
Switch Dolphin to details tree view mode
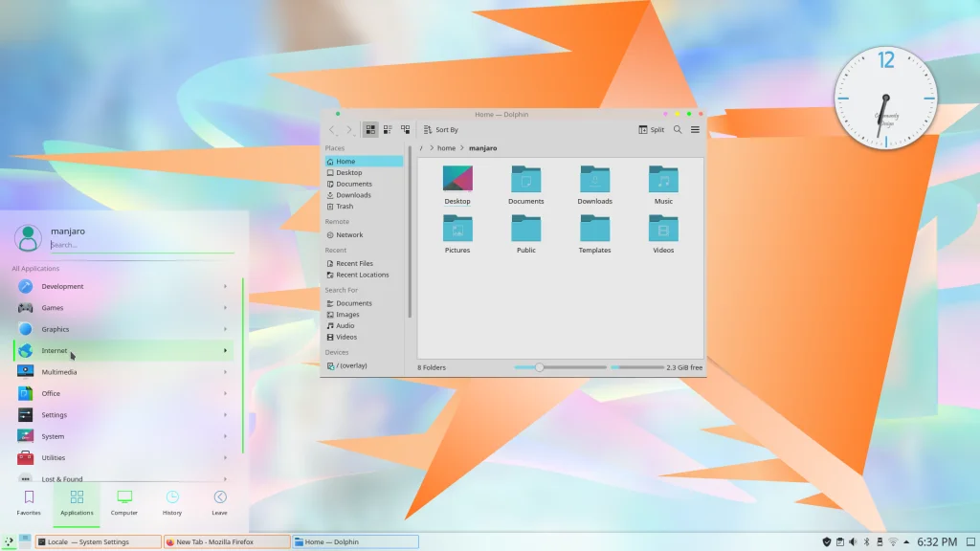click(x=405, y=129)
